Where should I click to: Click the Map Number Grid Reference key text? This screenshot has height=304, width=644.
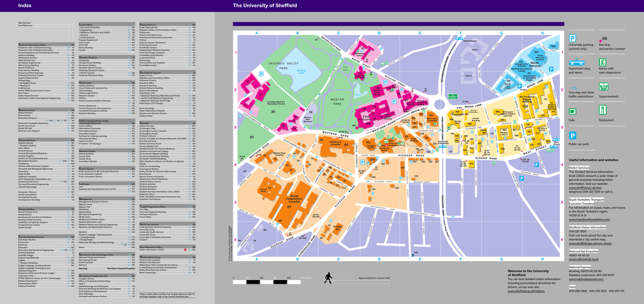25,24
